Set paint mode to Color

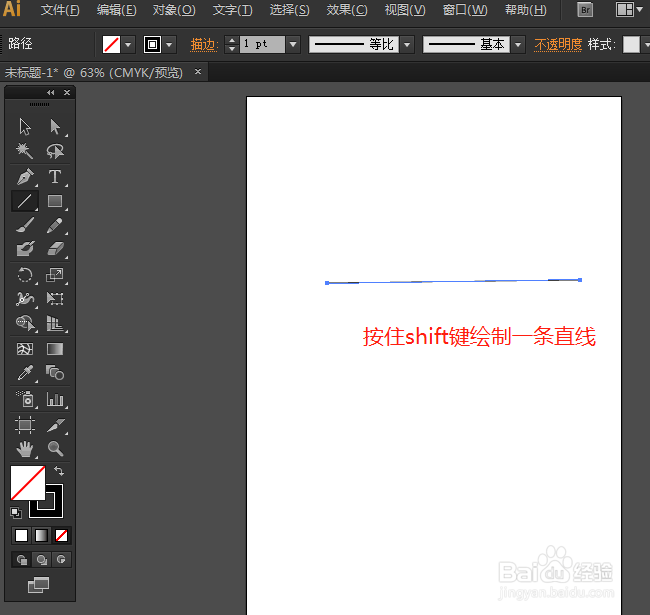[22, 535]
